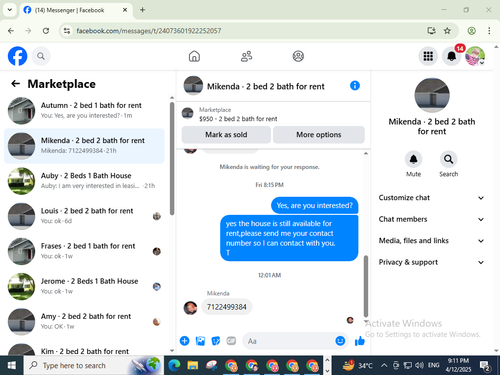
Task: Click the browser back arrow
Action: (x=11, y=31)
